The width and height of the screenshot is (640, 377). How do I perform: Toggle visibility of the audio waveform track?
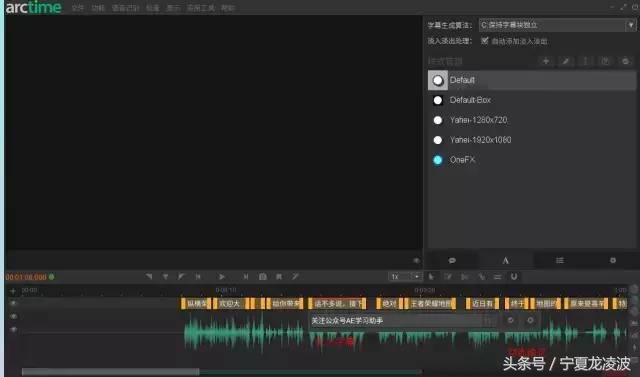(x=13, y=329)
